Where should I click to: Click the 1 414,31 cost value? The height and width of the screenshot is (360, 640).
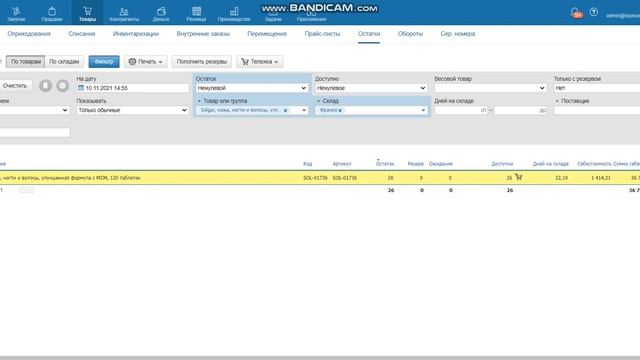(x=601, y=178)
